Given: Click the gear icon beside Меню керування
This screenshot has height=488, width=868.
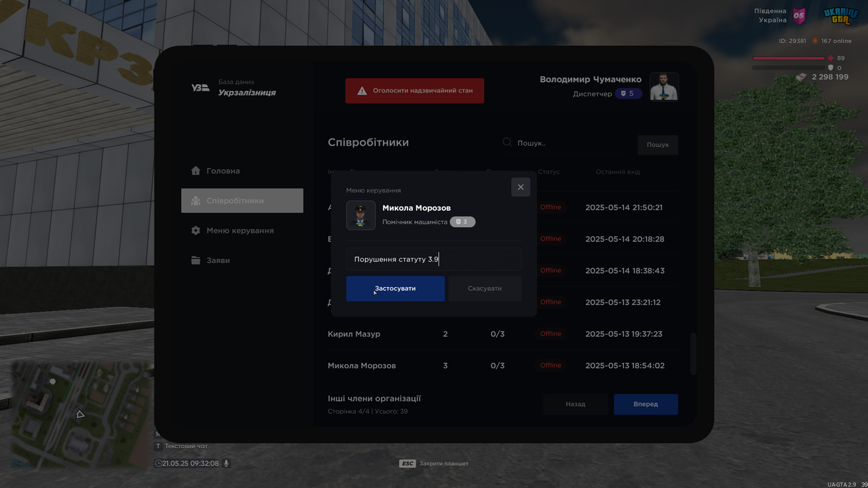Looking at the screenshot, I should tap(196, 230).
